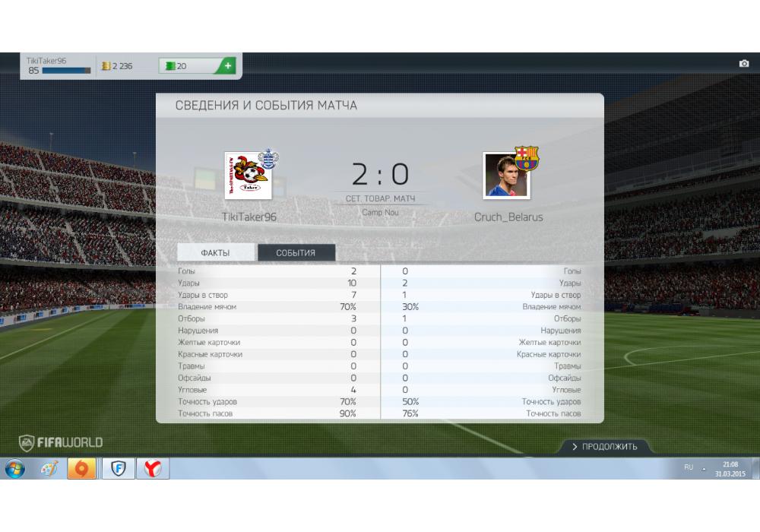This screenshot has width=760, height=532.
Task: Click Cruch_Belarus player avatar thumbnail
Action: [506, 176]
